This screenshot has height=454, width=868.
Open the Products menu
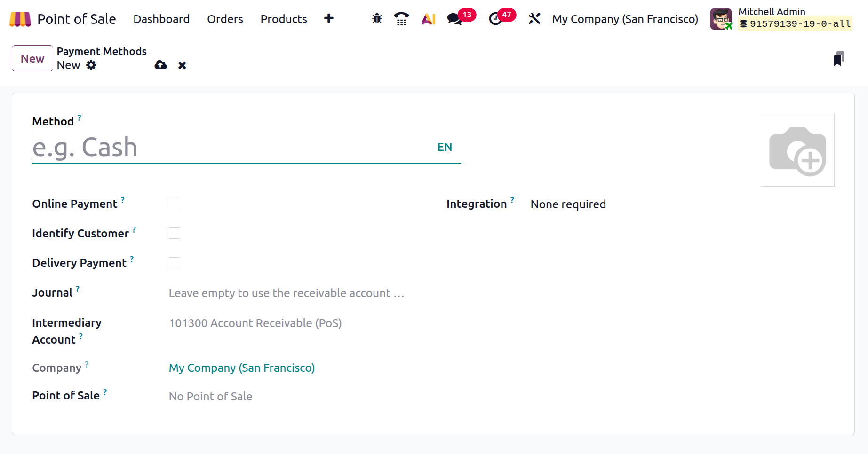[284, 19]
